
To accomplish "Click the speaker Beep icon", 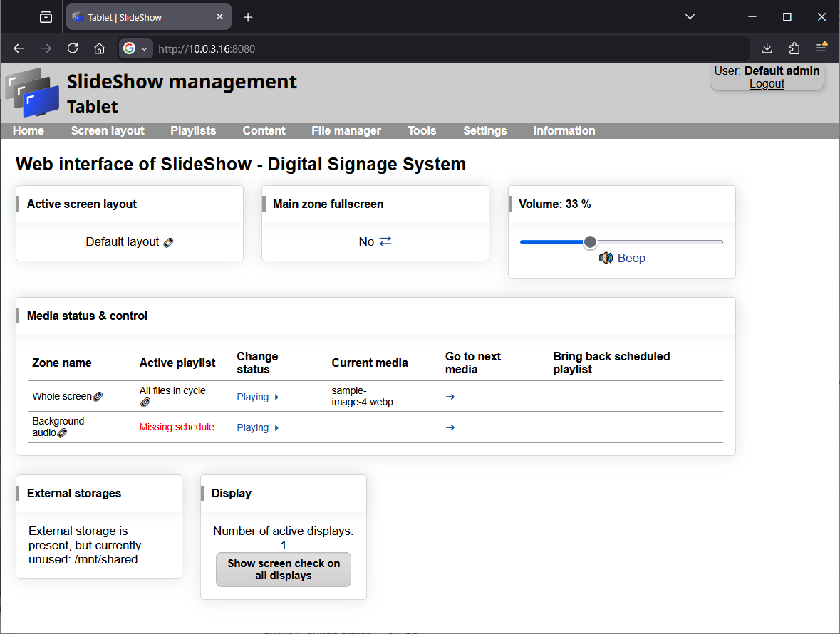I will tap(606, 258).
